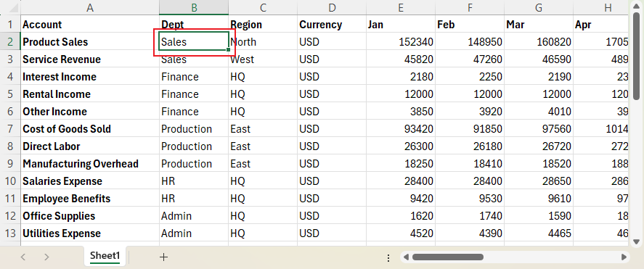The image size is (644, 269).
Task: Click the vertical scrollbar thumb
Action: click(x=636, y=56)
